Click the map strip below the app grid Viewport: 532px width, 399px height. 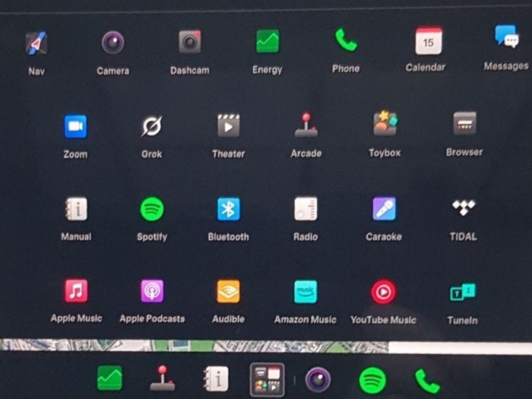click(x=266, y=347)
